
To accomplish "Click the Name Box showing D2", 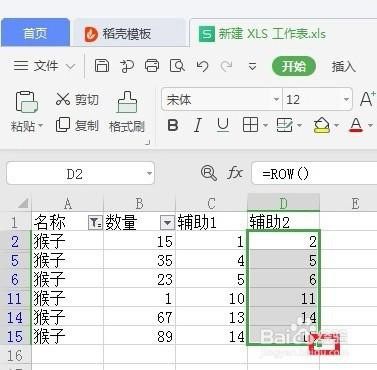I will pos(75,174).
